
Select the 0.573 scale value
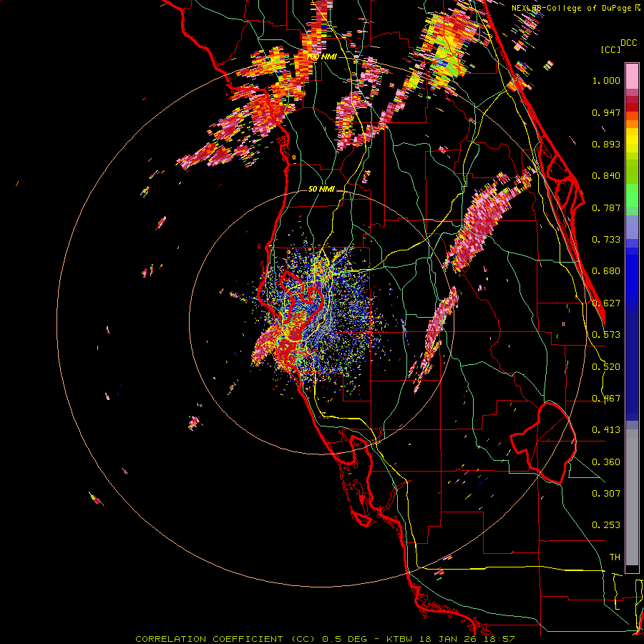tap(606, 335)
